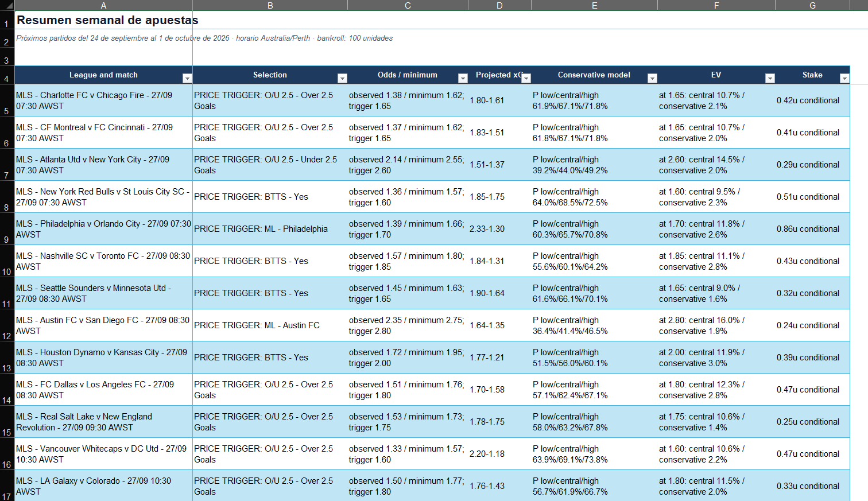868x501 pixels.
Task: Click odds cell 'observed 1.72 / minimum 1.95'
Action: (408, 358)
